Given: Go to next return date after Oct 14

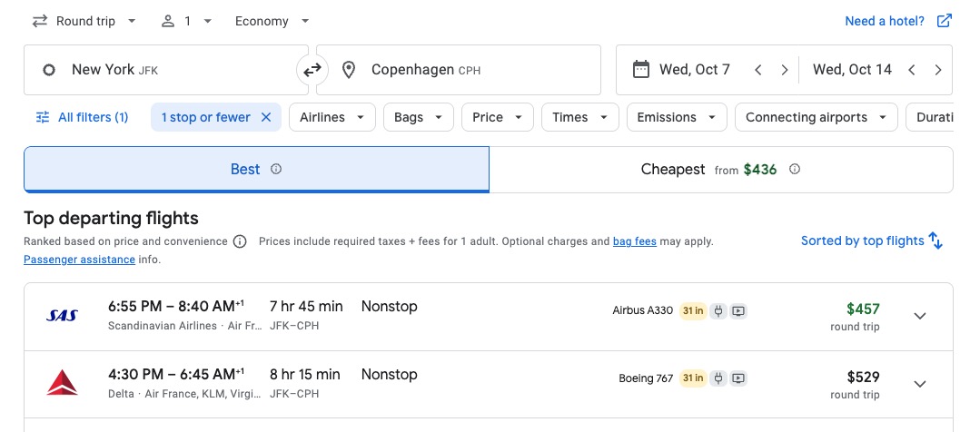Looking at the screenshot, I should (937, 70).
